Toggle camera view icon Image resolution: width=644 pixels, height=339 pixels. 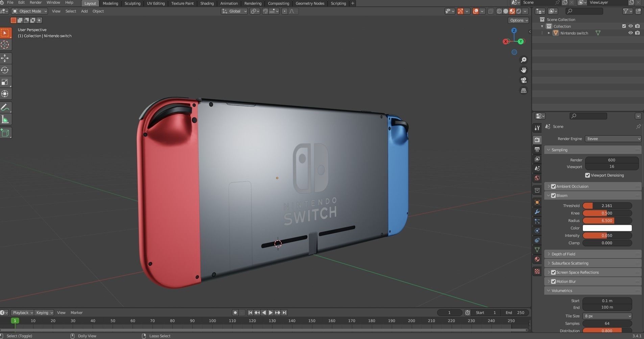524,80
